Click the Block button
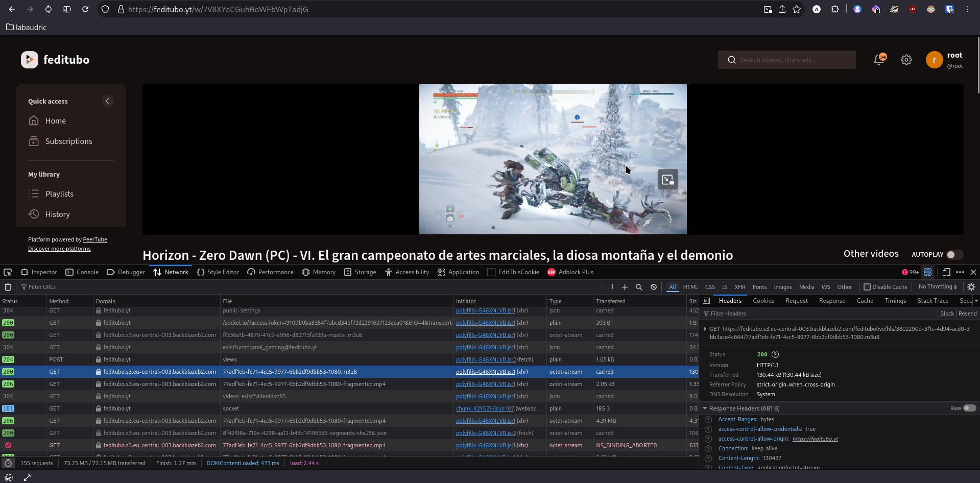Image resolution: width=980 pixels, height=483 pixels. 947,313
